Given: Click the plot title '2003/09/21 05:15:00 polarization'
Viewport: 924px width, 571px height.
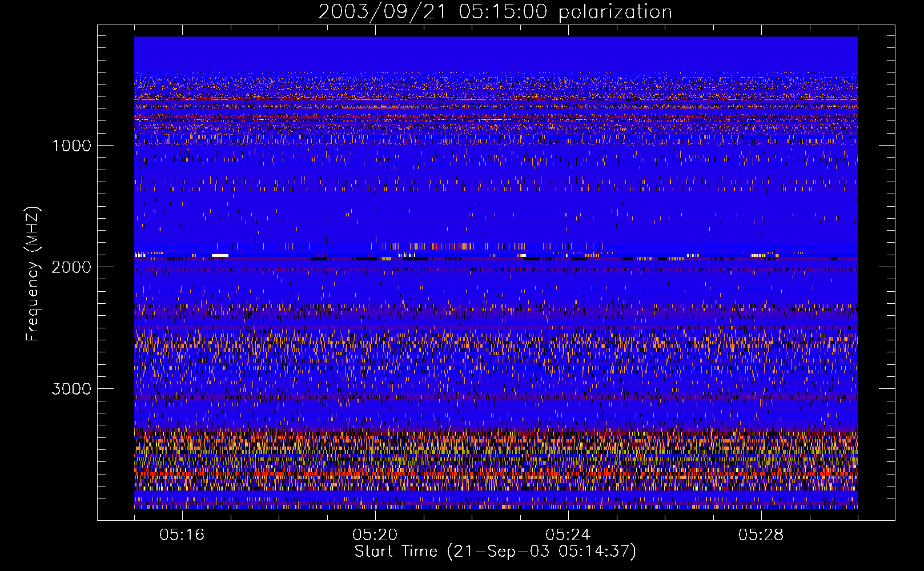Looking at the screenshot, I should coord(495,12).
